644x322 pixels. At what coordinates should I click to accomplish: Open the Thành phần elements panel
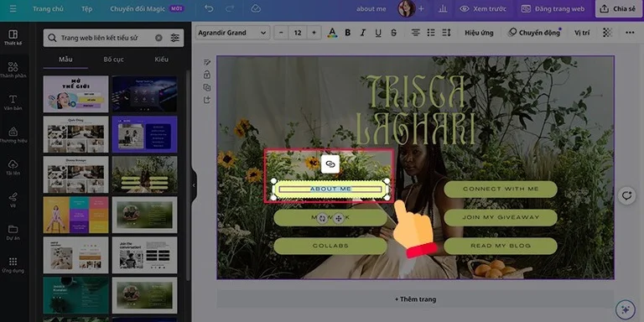coord(13,70)
